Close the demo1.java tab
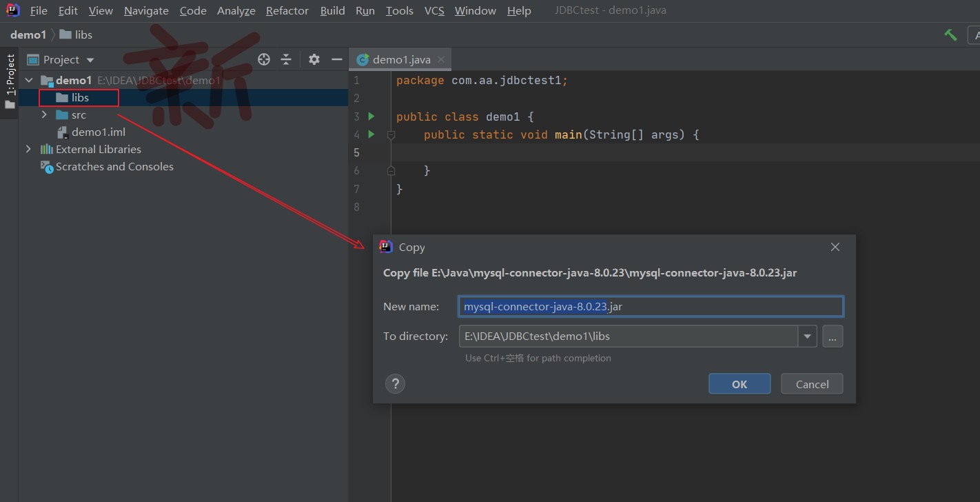 pos(442,59)
